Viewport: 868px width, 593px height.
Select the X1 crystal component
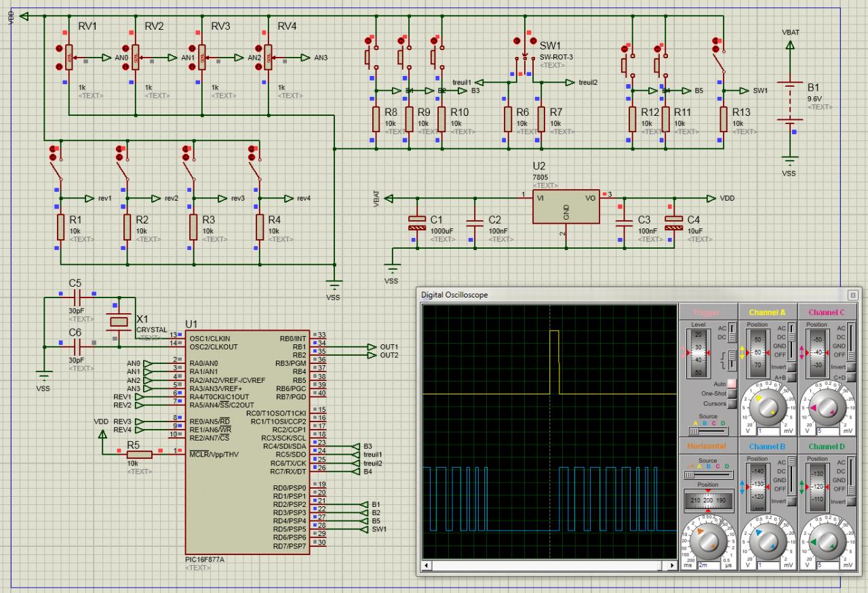point(120,321)
